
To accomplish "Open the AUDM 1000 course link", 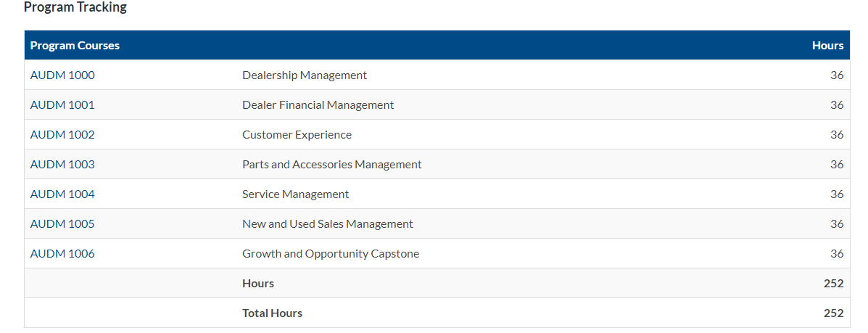I will 62,75.
